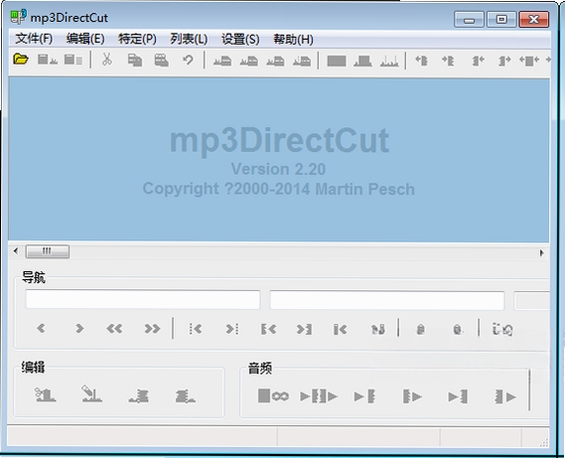Open the 帮助(H) menu

pos(293,39)
